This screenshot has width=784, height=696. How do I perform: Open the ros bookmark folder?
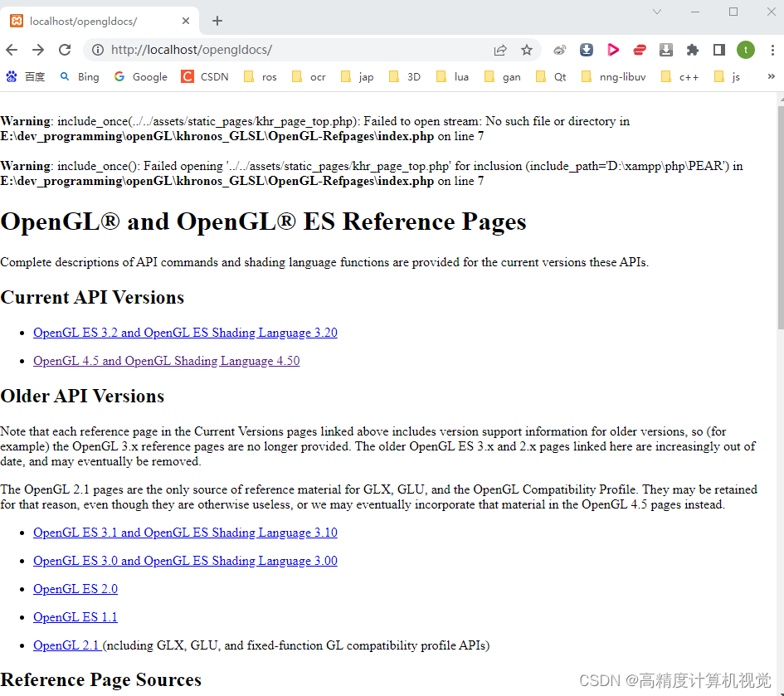pyautogui.click(x=260, y=76)
